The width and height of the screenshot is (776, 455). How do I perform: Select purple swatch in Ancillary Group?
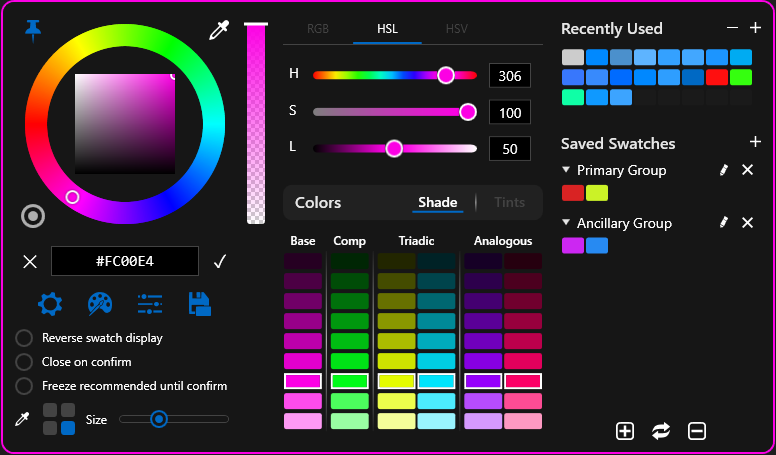click(573, 246)
